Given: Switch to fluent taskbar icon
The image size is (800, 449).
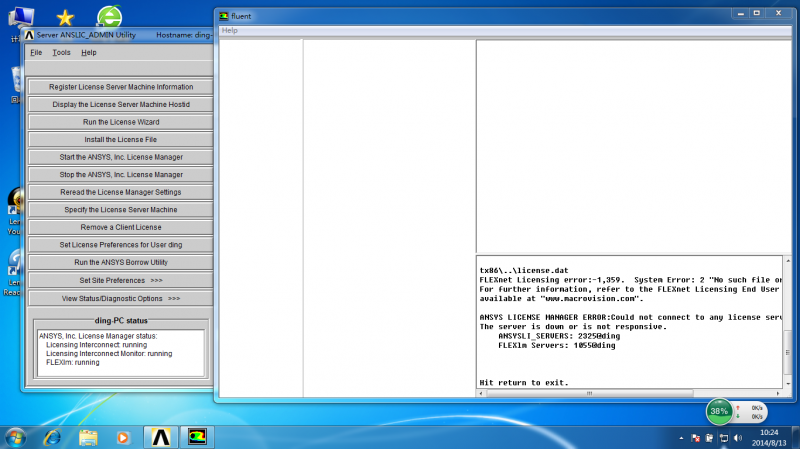Looking at the screenshot, I should click(197, 437).
